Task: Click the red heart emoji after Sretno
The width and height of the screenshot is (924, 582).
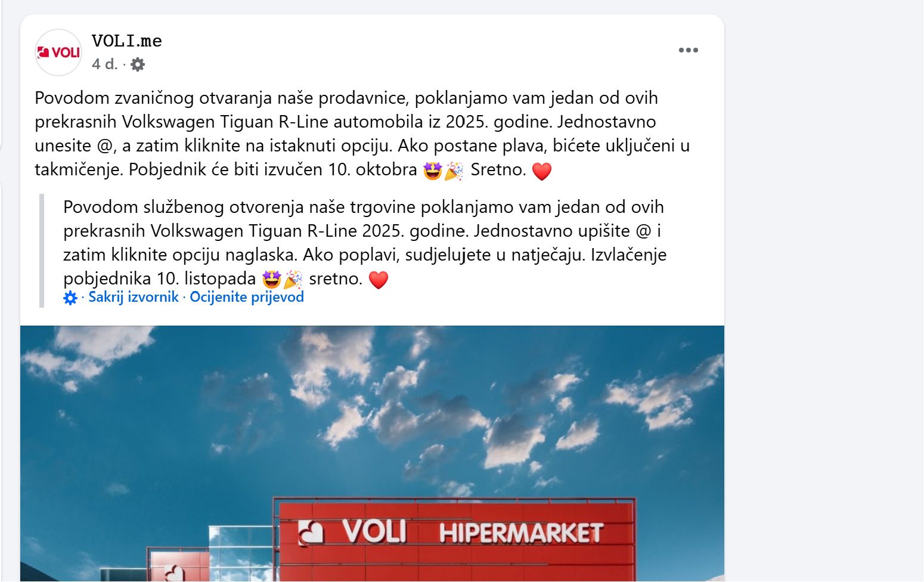Action: tap(542, 171)
